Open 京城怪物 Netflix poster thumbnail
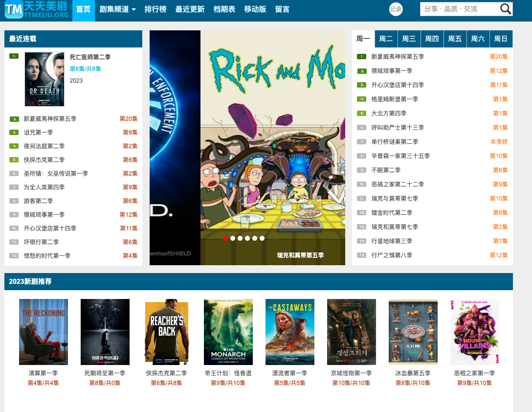This screenshot has height=412, width=532. 352,332
